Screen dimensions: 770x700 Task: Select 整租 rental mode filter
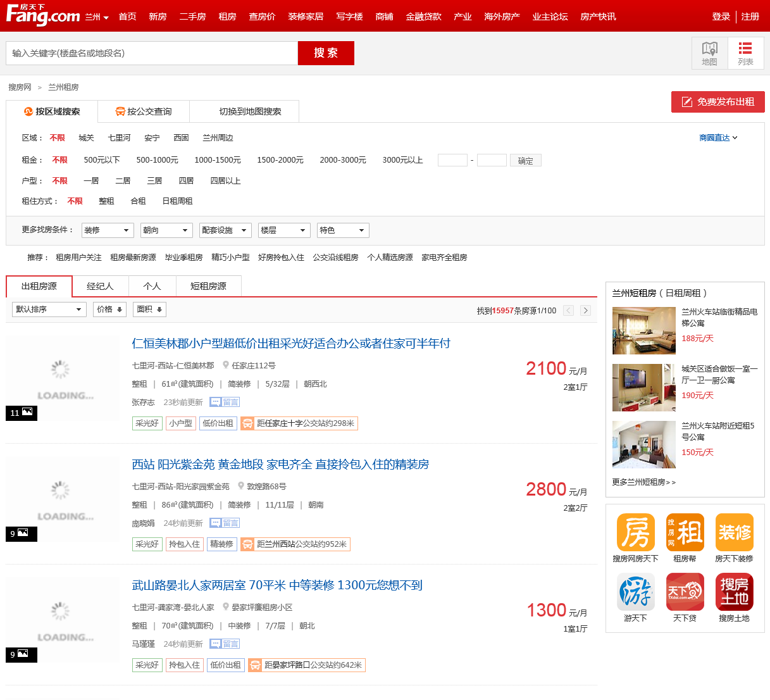coord(106,201)
